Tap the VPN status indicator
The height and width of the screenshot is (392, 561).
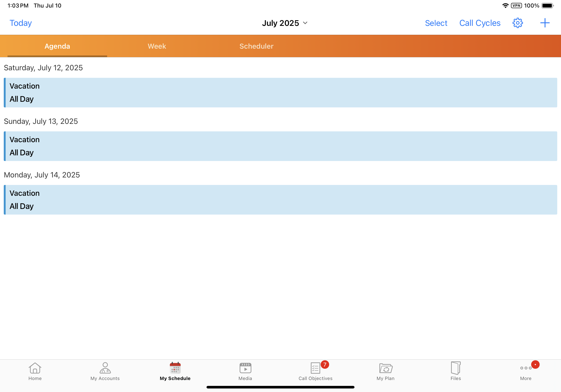click(516, 6)
